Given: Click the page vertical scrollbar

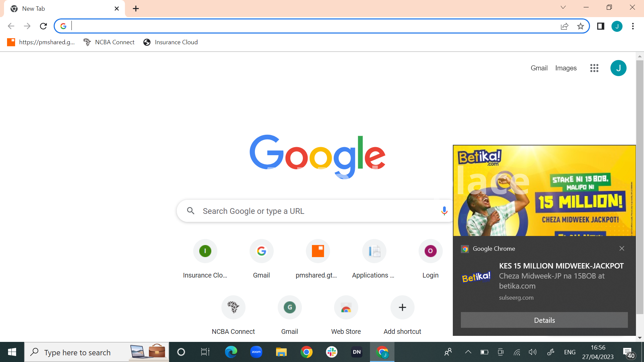Looking at the screenshot, I should click(x=640, y=187).
